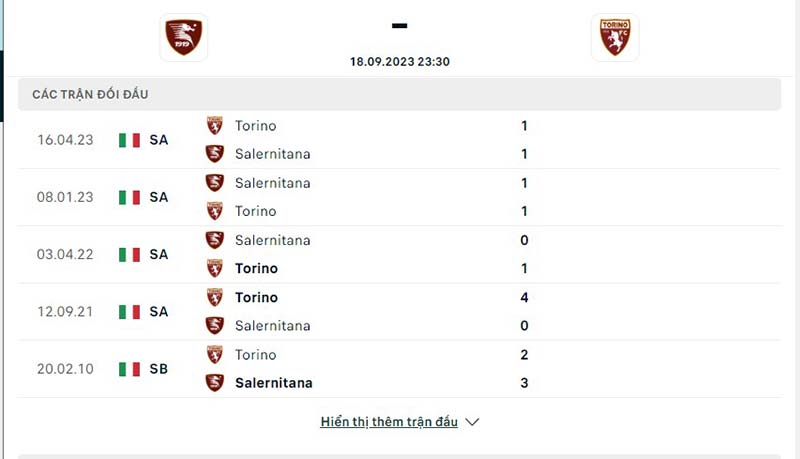Click the Torino crest in the match header
This screenshot has width=800, height=459.
(615, 38)
